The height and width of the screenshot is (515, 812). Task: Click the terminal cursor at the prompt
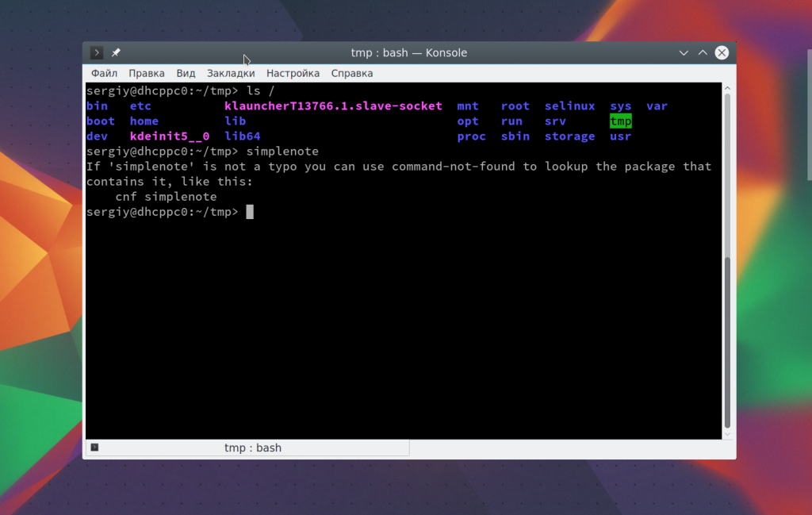(x=250, y=212)
